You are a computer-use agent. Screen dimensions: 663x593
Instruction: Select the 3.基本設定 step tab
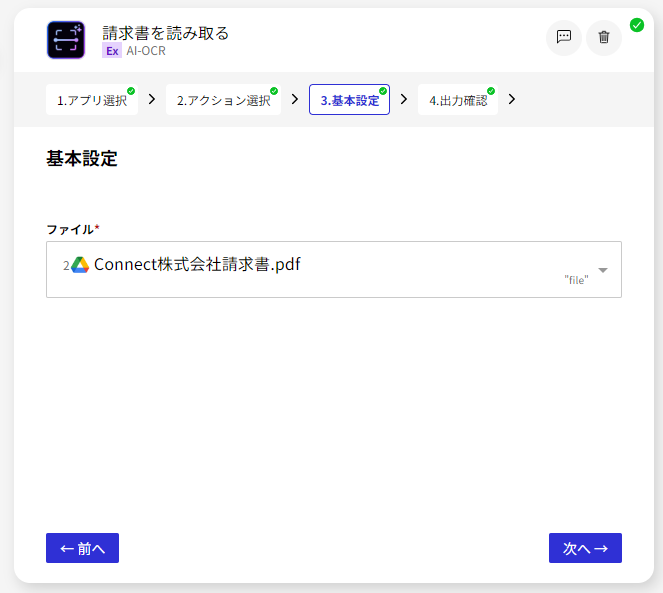(x=349, y=100)
